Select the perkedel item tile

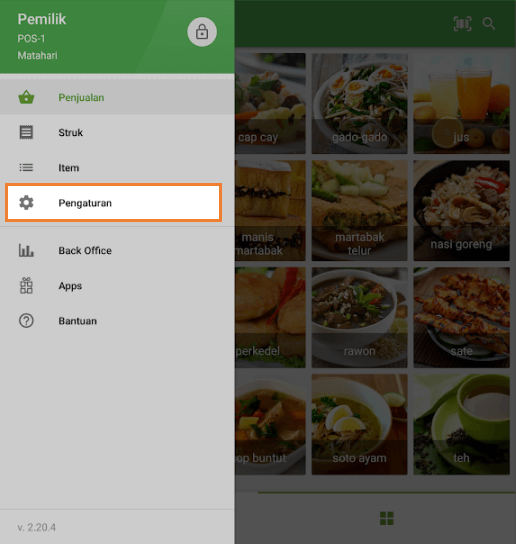pos(270,317)
